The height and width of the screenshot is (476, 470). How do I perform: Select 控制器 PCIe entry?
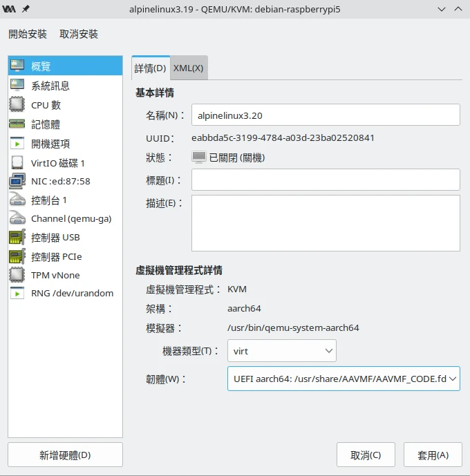(65, 256)
